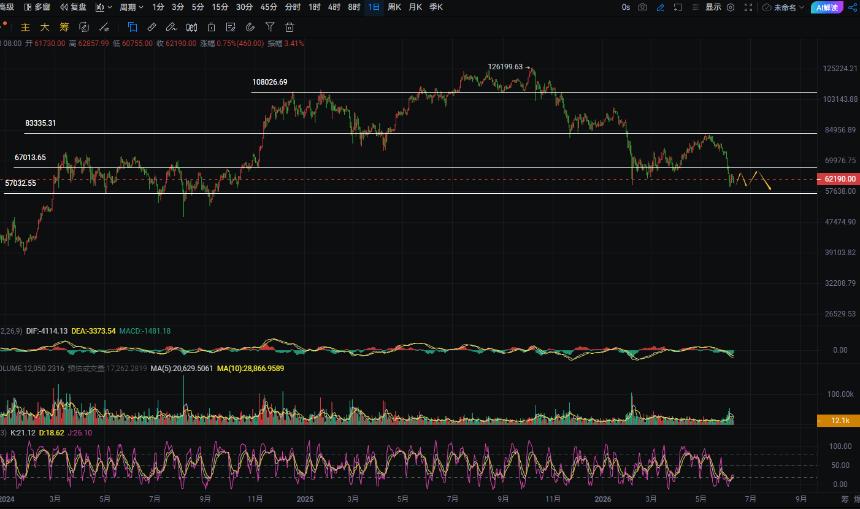Click the J:26.10 KDJ value
Viewport: 860px width, 509px height.
pyautogui.click(x=80, y=433)
